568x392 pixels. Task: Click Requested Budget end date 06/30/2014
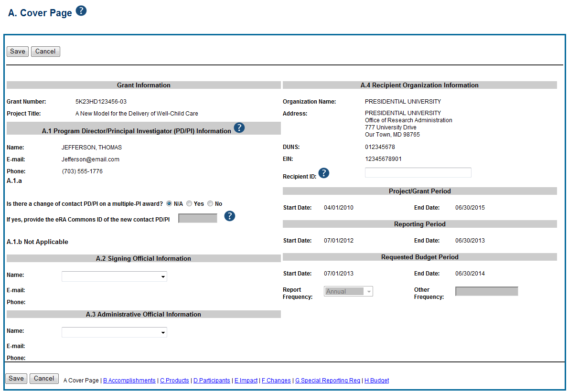[470, 274]
